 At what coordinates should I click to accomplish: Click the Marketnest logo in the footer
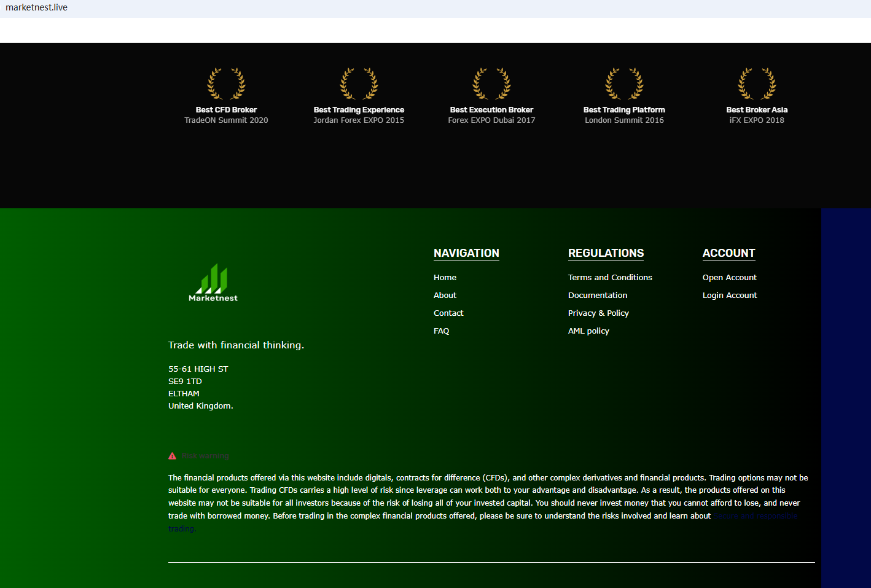click(213, 283)
